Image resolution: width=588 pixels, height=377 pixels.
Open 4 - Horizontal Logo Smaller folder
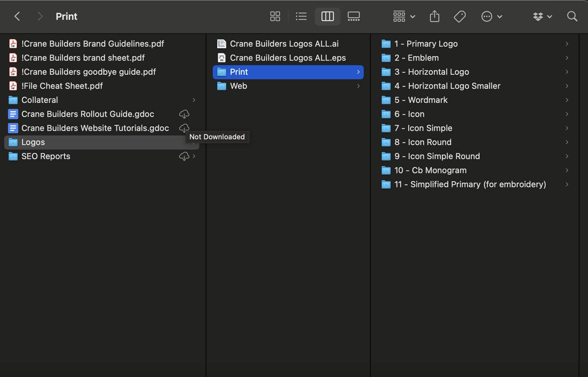click(475, 86)
